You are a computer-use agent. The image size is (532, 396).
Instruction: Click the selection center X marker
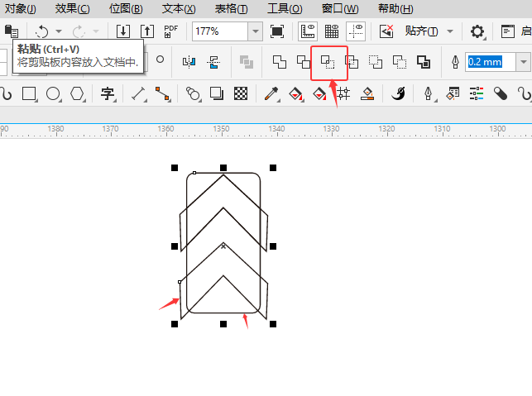(223, 246)
